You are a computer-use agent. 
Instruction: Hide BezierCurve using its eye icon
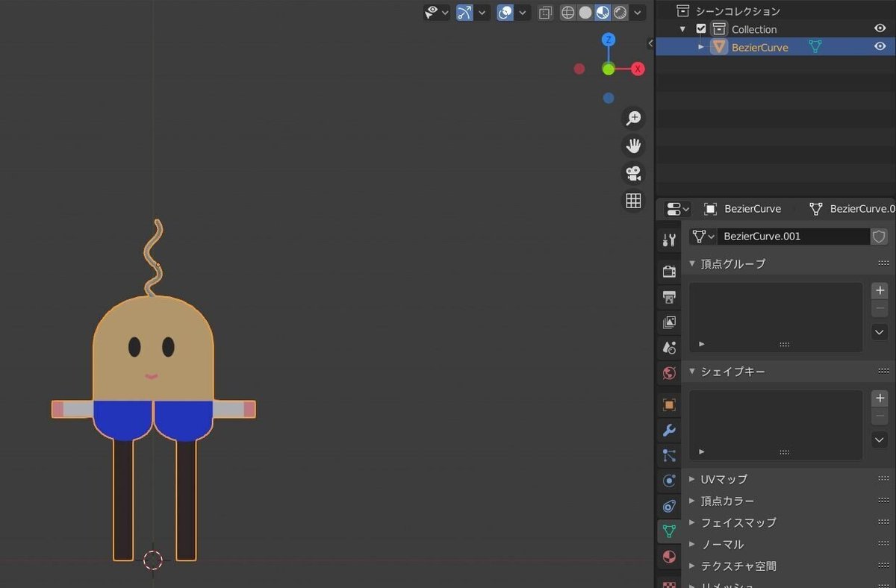pos(880,46)
